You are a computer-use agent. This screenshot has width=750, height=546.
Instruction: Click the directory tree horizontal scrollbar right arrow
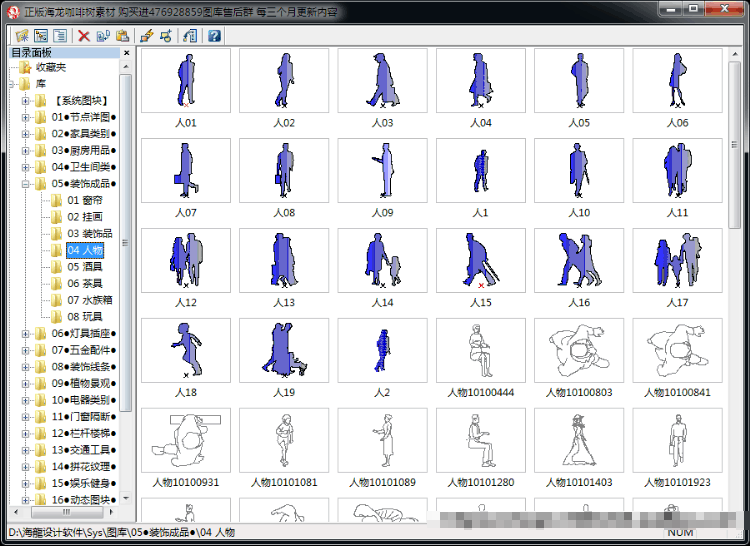tap(111, 512)
